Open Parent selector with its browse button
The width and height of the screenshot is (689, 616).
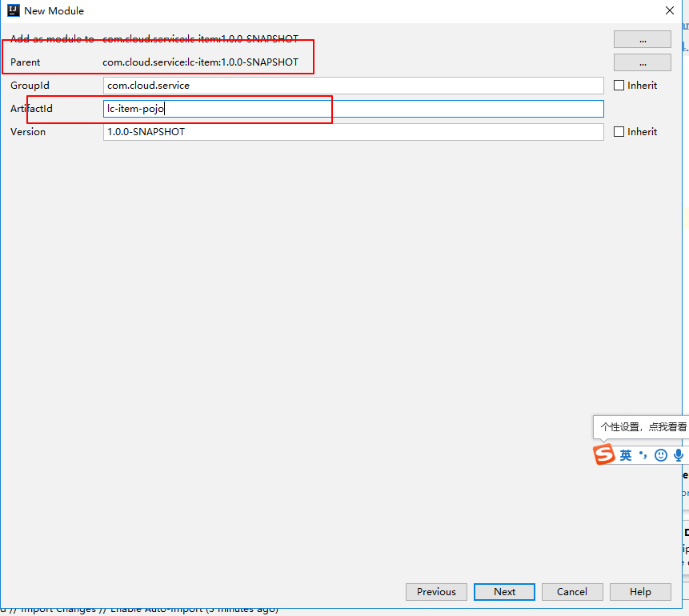[x=642, y=62]
